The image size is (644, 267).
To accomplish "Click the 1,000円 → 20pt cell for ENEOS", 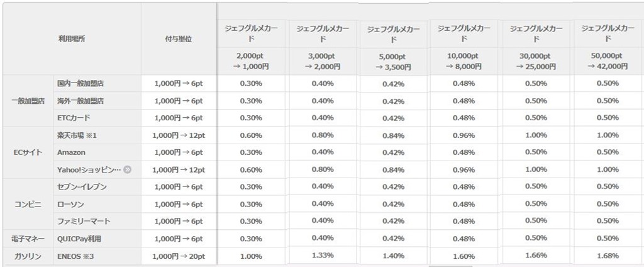I will pos(179,256).
